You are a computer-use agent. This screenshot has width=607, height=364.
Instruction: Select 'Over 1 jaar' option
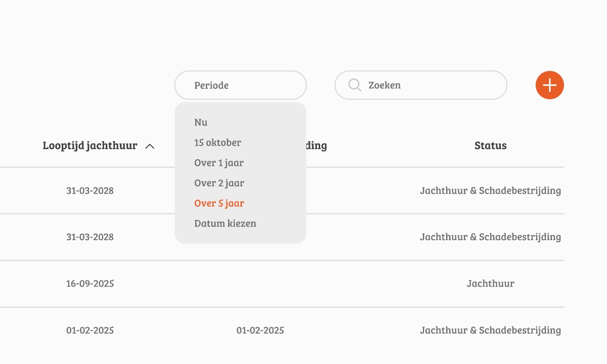[x=219, y=163]
